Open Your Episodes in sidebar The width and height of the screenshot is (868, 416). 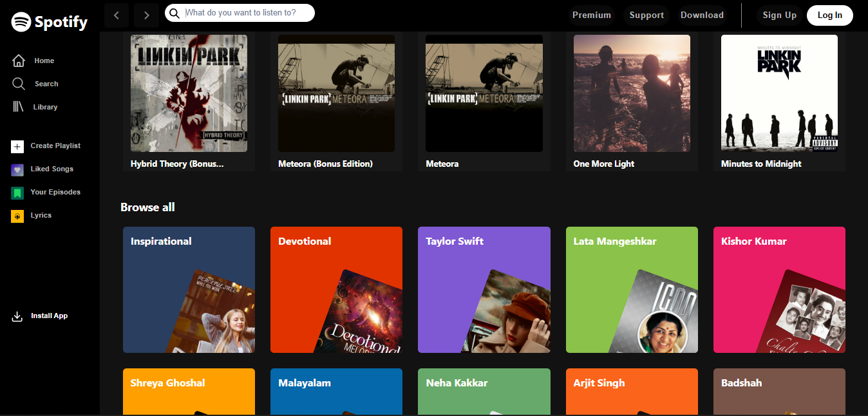(x=55, y=192)
